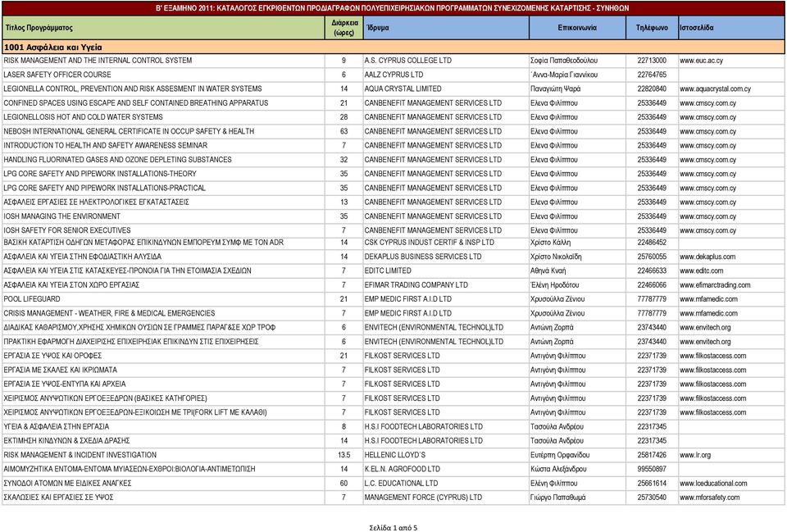Click contact 'Κώστα Αλεξάνδρου'
Viewport: 787px width, 532px height.
pyautogui.click(x=558, y=469)
